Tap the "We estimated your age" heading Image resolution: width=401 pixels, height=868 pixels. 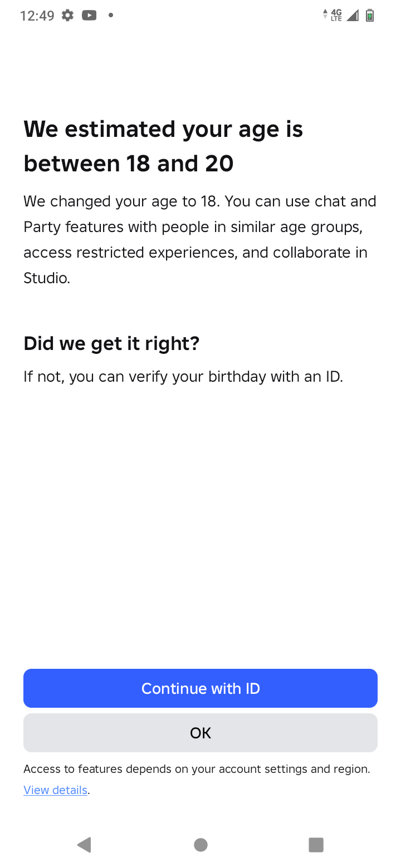click(163, 129)
